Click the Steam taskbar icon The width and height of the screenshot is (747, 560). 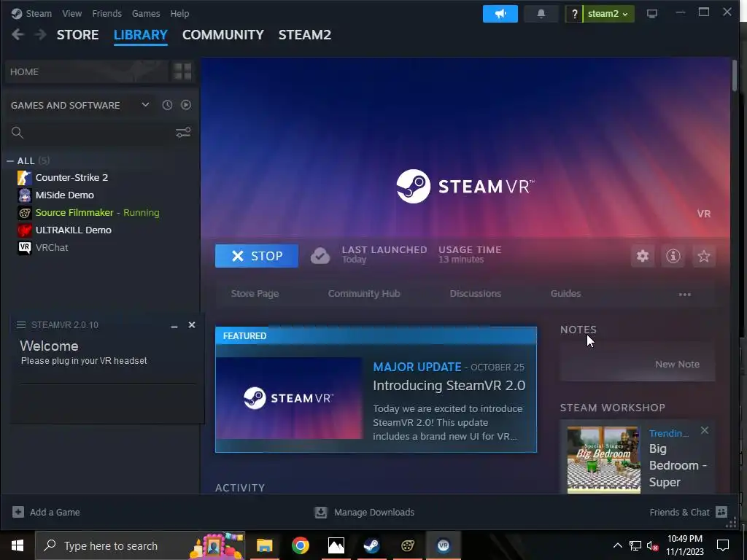pos(371,545)
